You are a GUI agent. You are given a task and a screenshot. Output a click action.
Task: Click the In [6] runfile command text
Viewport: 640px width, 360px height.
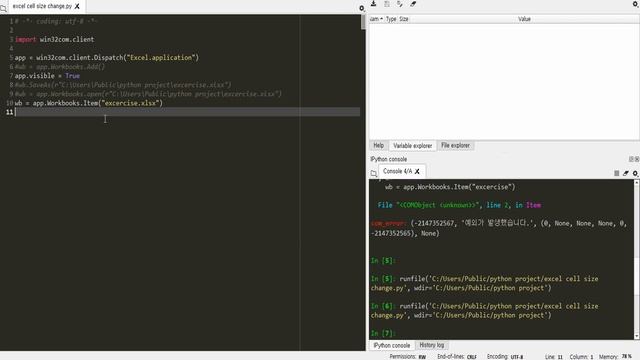pos(484,311)
